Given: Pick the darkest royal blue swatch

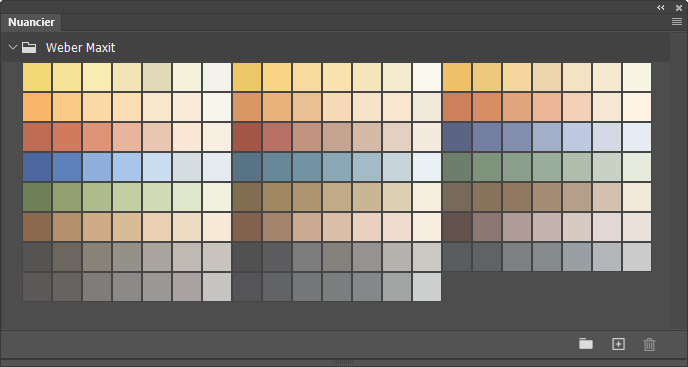Looking at the screenshot, I should point(37,167).
